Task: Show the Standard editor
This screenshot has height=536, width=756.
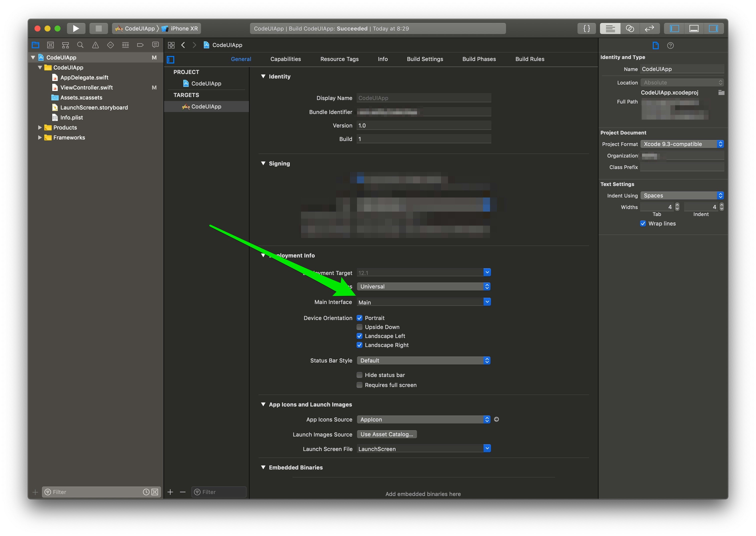Action: tap(610, 28)
